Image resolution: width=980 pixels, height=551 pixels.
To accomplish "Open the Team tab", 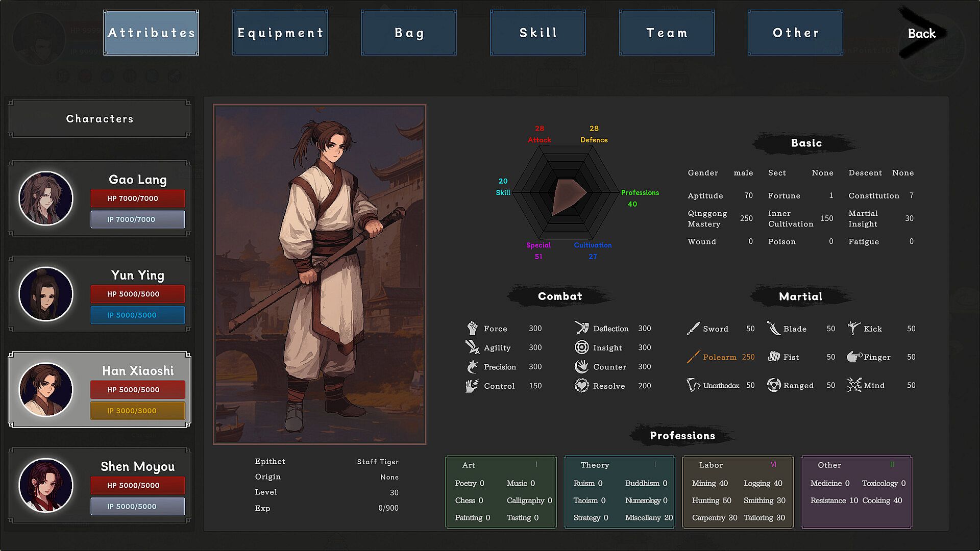I will point(667,33).
